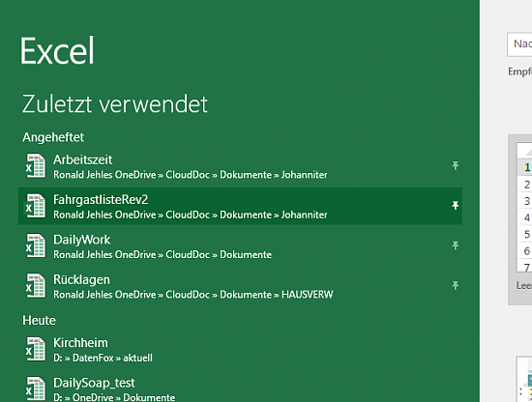532x402 pixels.
Task: Click the Angeheftet section heading
Action: pyautogui.click(x=53, y=137)
